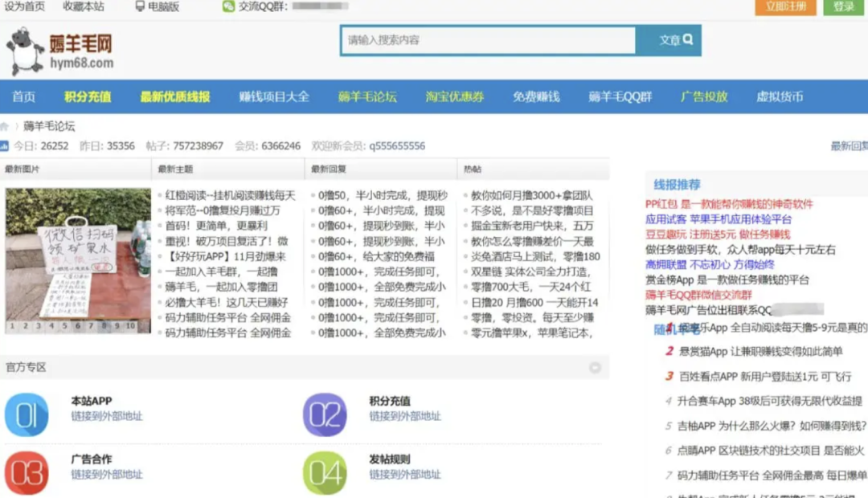
Task: Open the 电脑版 link at top
Action: click(x=158, y=6)
